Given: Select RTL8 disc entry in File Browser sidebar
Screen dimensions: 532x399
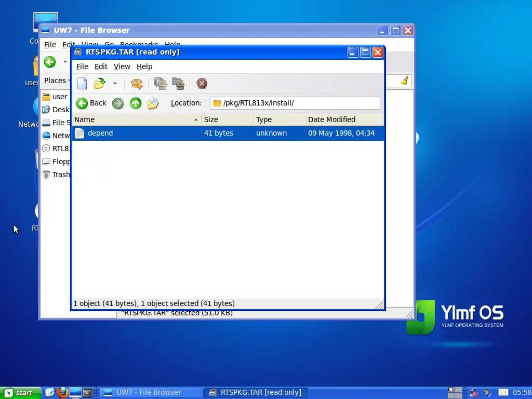Looking at the screenshot, I should point(56,149).
